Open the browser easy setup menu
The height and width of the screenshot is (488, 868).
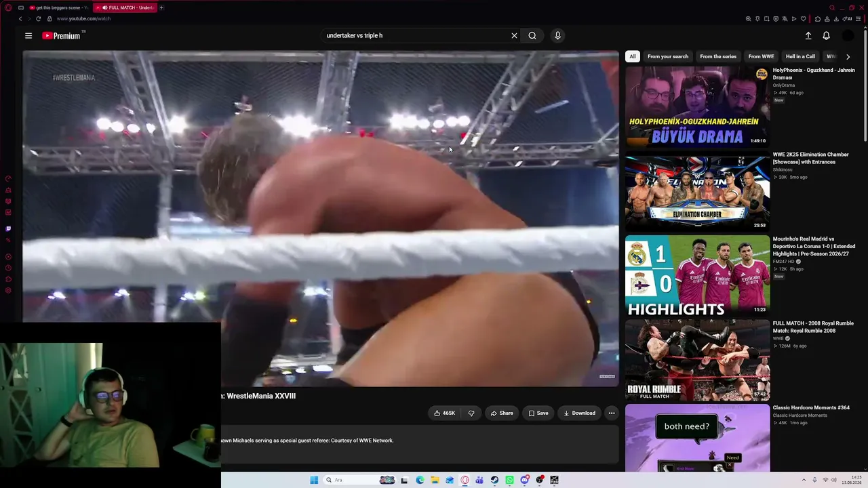859,19
